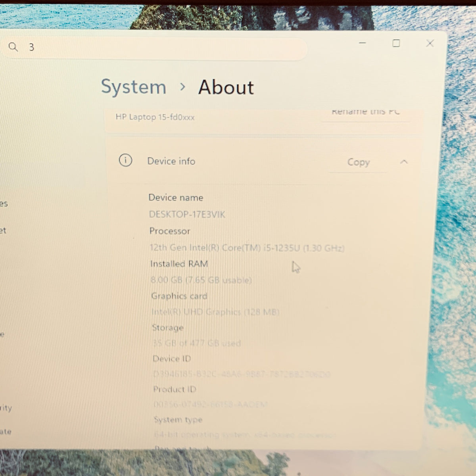This screenshot has height=476, width=476.
Task: Collapse the Device info section chevron
Action: pyautogui.click(x=404, y=162)
